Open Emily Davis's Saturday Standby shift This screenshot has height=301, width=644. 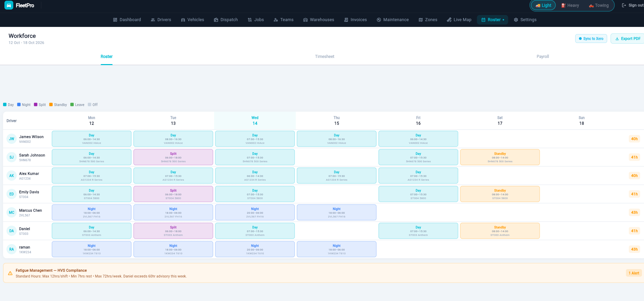click(500, 194)
